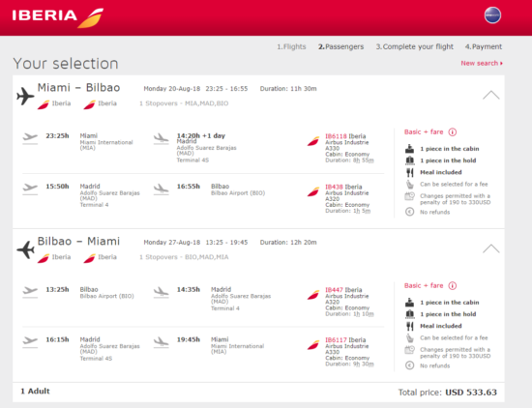Viewport: 532px width, 408px height.
Task: Click outbound cabin baggage icon
Action: tap(410, 149)
